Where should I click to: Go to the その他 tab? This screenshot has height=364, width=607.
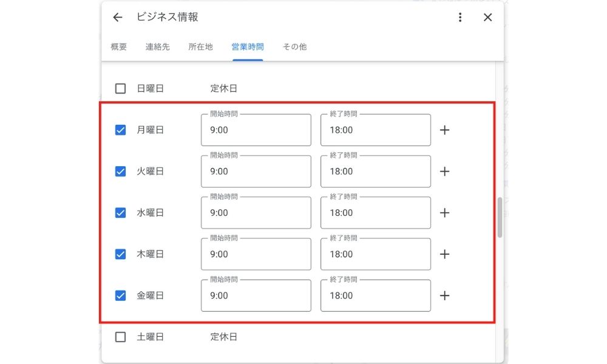click(x=294, y=47)
